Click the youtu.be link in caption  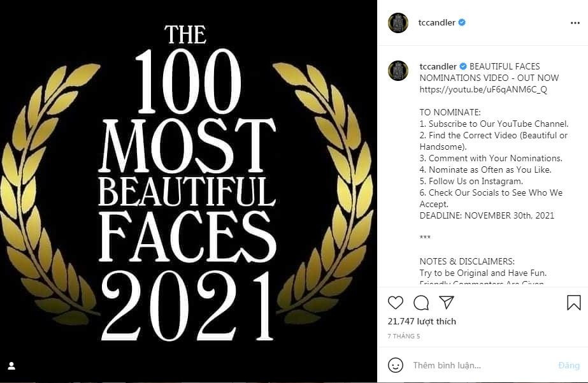[483, 89]
